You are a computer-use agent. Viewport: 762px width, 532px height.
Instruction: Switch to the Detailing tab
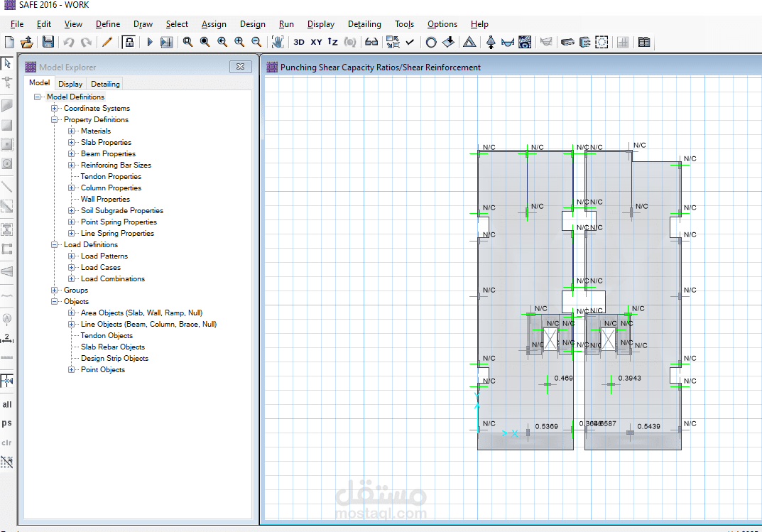pos(105,84)
